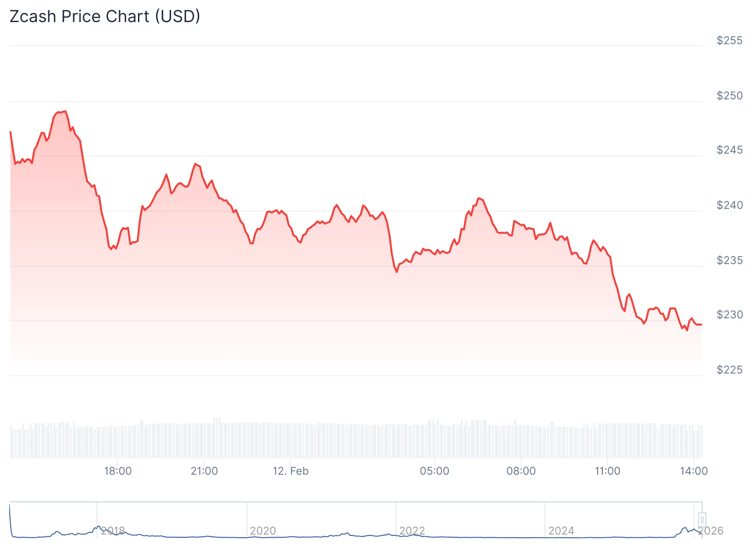Click the 08:00 time axis label
756x552 pixels.
tap(521, 471)
